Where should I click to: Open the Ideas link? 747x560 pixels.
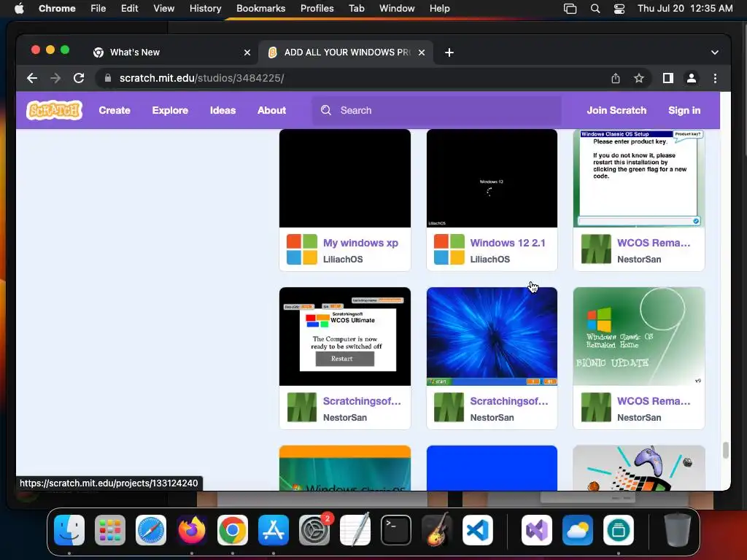click(223, 111)
